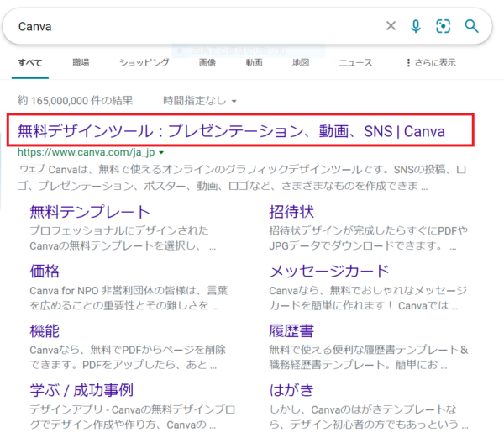
Task: Switch to the 職場 tab
Action: click(x=81, y=62)
